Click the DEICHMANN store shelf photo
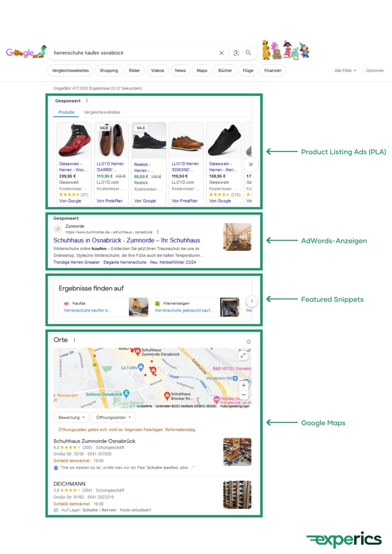 (x=237, y=495)
